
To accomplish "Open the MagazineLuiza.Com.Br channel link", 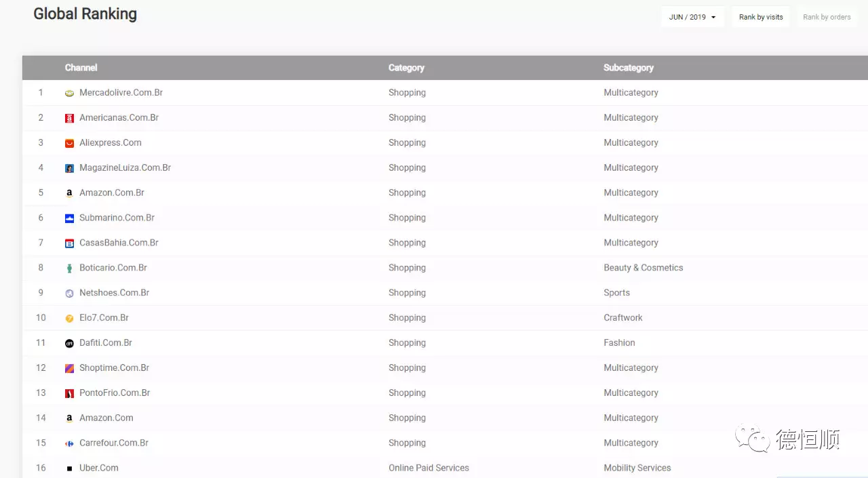I will 125,168.
